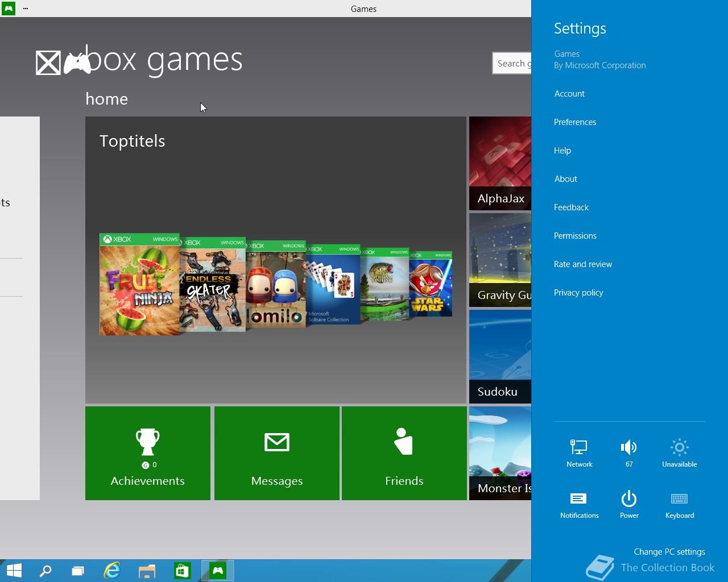Screen dimensions: 728x582
Task: Open the Power options icon
Action: [629, 504]
